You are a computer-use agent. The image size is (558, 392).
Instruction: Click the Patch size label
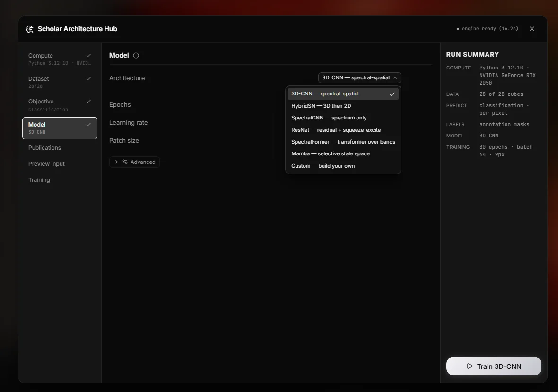tap(124, 140)
